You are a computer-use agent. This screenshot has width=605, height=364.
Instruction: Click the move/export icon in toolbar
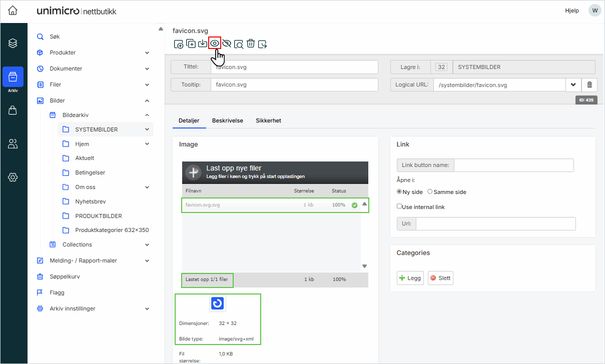click(x=263, y=44)
